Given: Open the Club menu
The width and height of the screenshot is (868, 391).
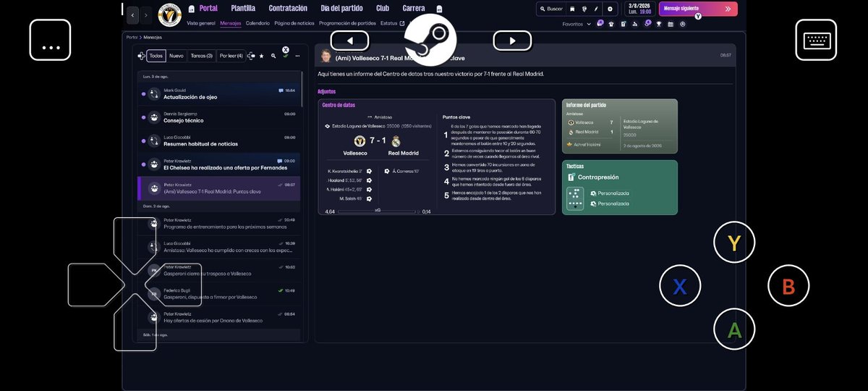Looking at the screenshot, I should [383, 9].
